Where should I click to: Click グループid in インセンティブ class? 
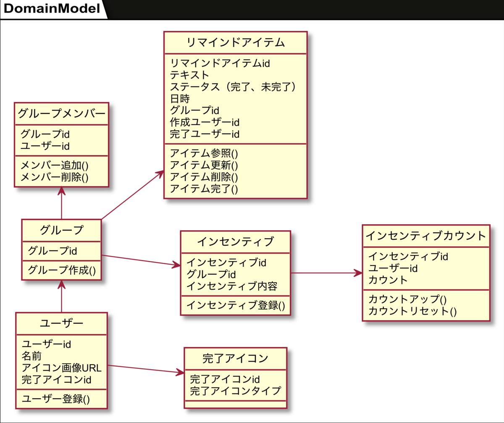(x=211, y=274)
